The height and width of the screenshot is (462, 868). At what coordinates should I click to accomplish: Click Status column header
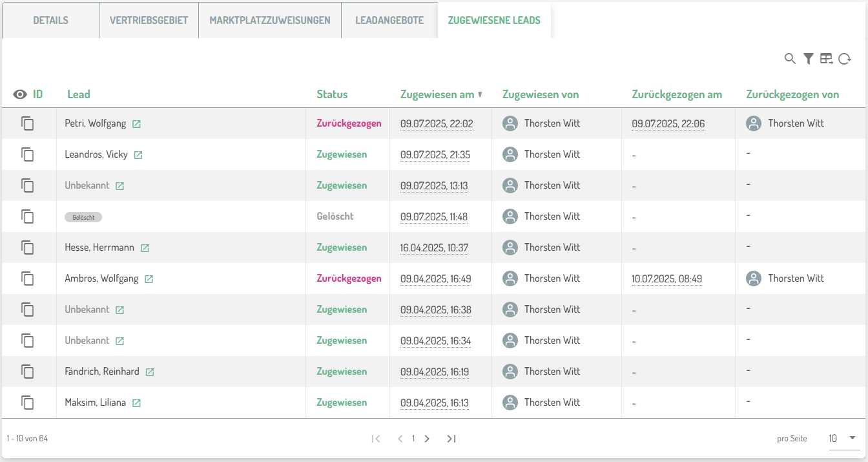[332, 94]
